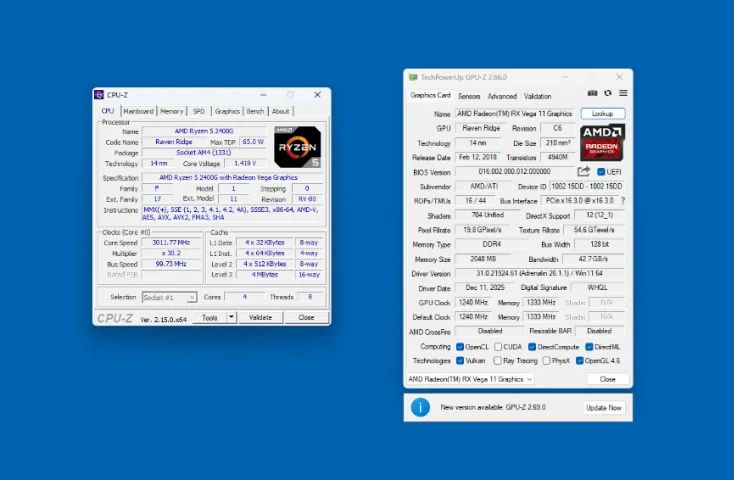The image size is (734, 480).
Task: Open the Socket #1 selection dropdown
Action: point(169,297)
